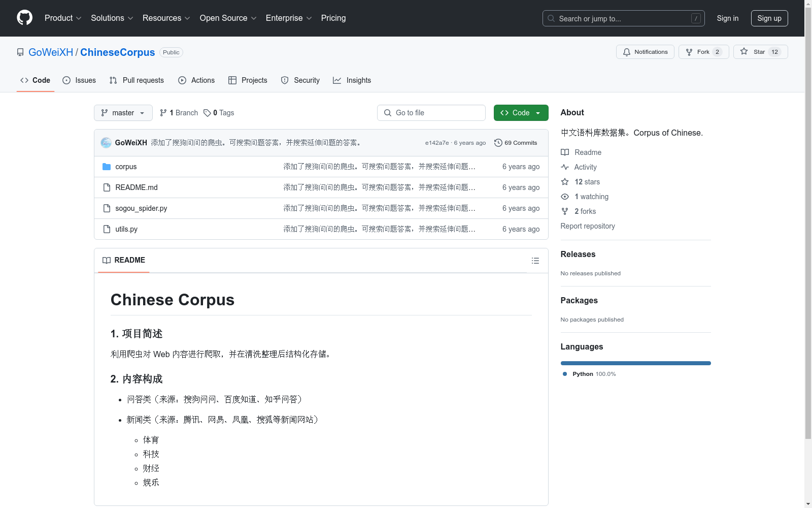Click the notifications bell icon
Image resolution: width=812 pixels, height=508 pixels.
[627, 52]
